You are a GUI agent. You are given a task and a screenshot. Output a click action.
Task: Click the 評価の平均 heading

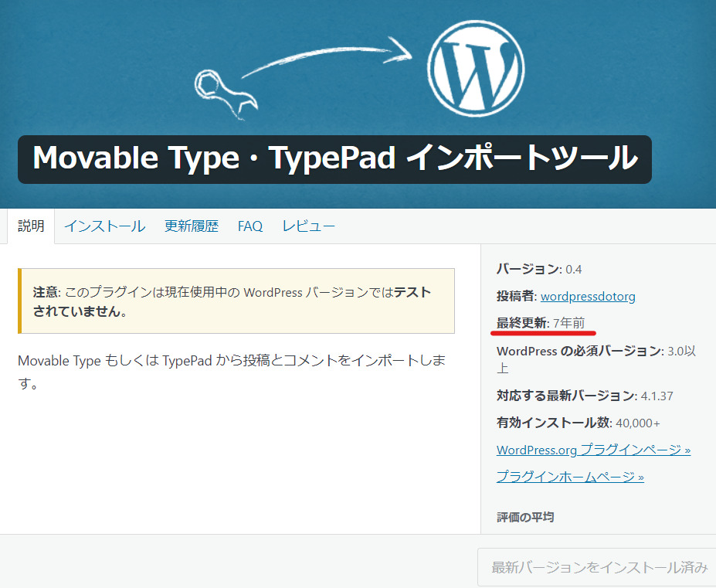[x=525, y=517]
